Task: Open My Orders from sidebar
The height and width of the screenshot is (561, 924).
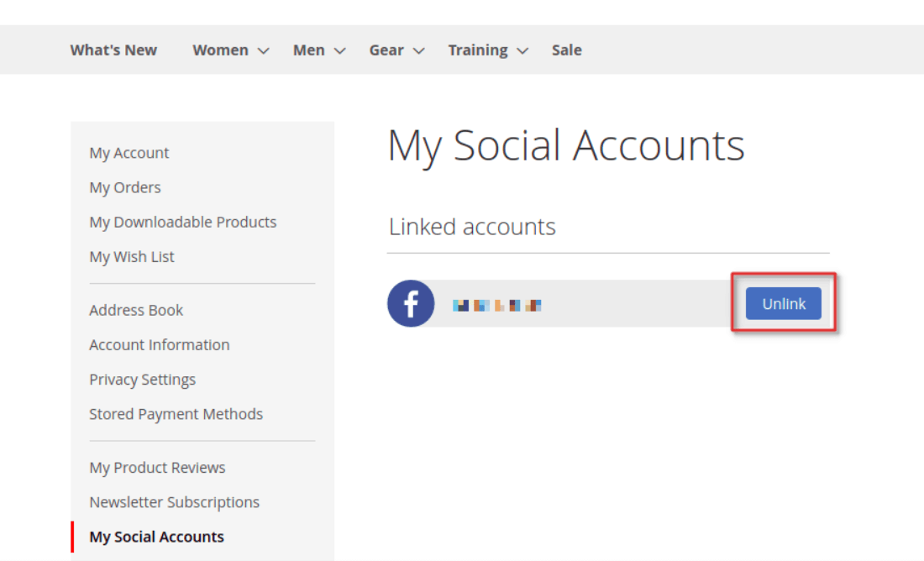Action: pos(125,187)
